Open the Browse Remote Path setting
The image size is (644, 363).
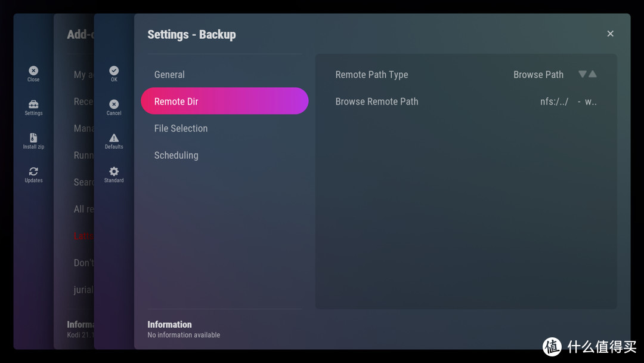[x=377, y=101]
